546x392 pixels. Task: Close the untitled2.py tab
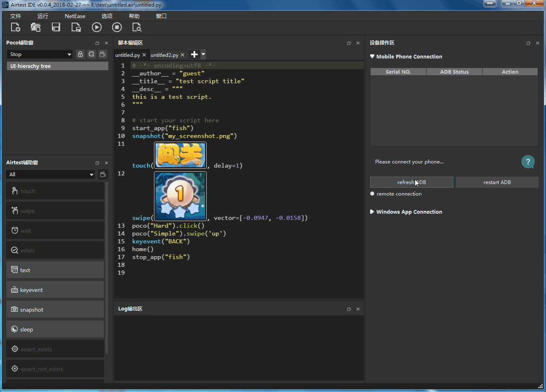click(182, 55)
